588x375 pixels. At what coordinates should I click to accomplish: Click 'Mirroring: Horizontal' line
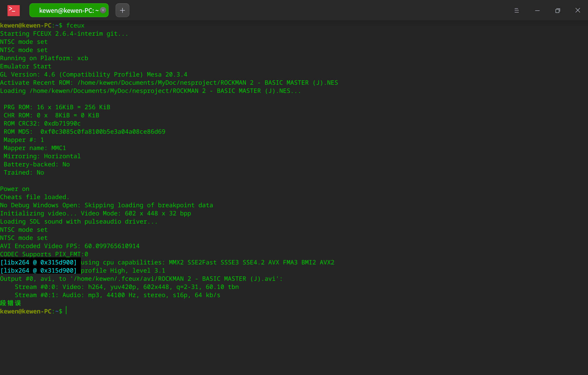point(42,156)
